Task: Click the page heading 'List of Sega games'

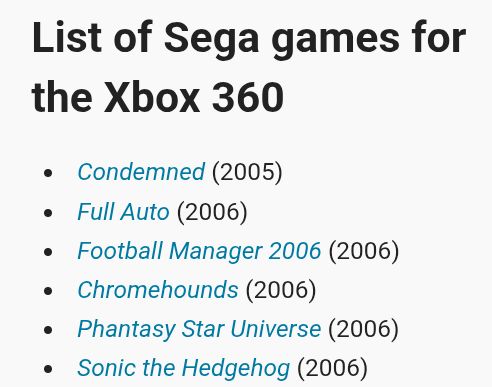Action: [x=216, y=39]
